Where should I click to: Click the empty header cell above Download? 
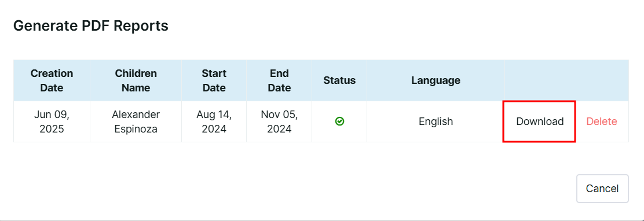pyautogui.click(x=566, y=80)
